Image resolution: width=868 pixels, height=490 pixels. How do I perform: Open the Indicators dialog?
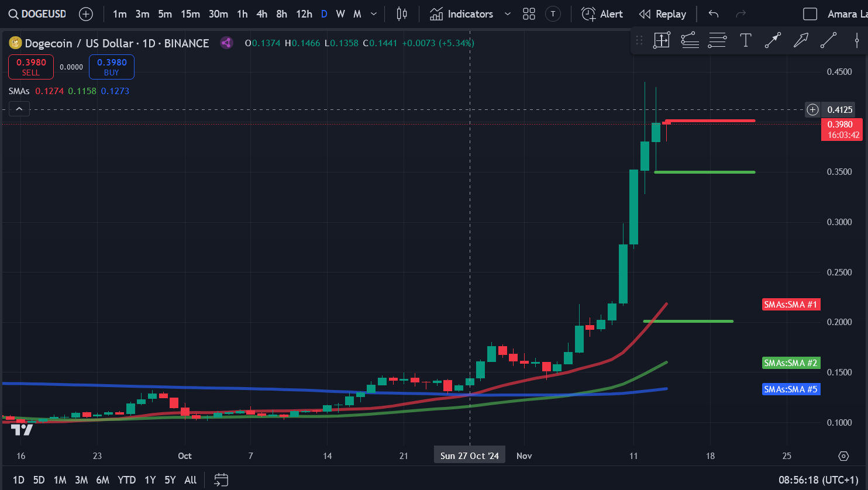462,14
